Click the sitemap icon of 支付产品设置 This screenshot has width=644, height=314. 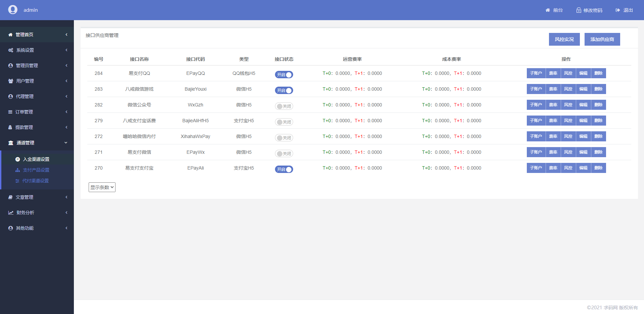pos(18,170)
